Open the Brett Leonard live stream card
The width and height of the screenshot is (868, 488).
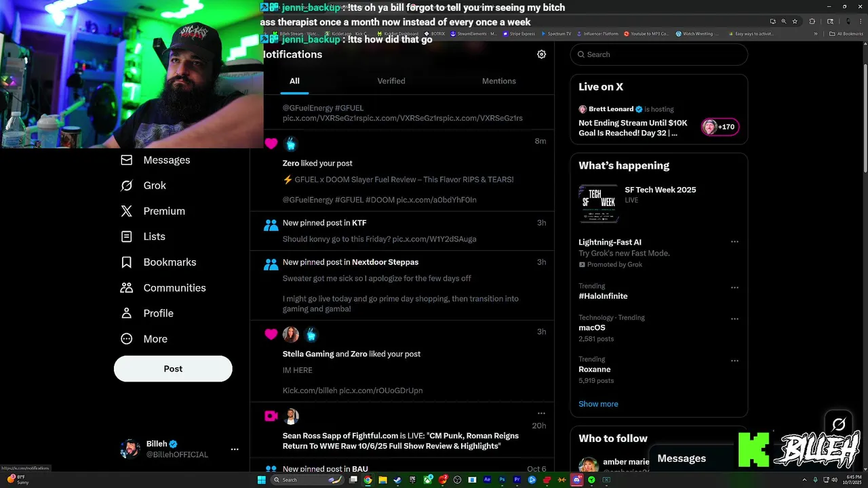click(658, 123)
